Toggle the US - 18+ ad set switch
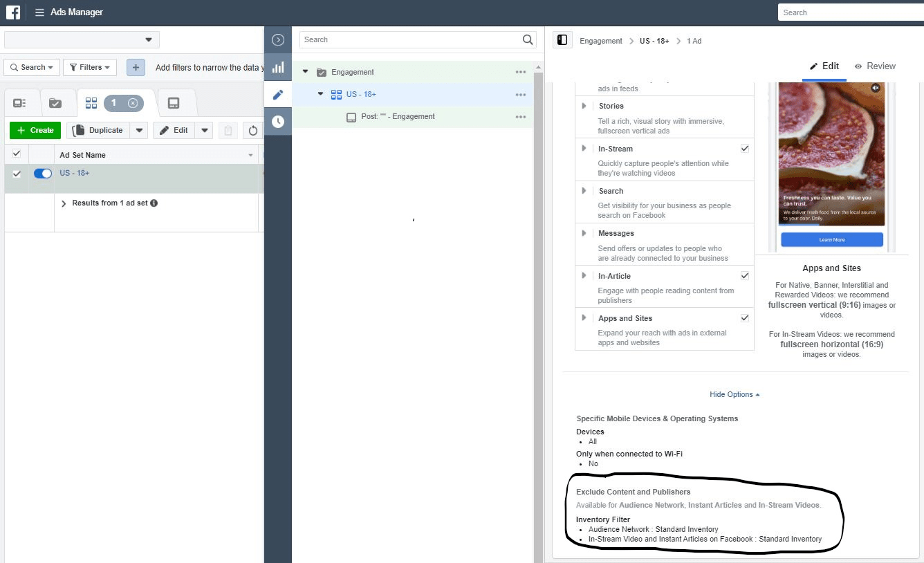This screenshot has height=563, width=924. coord(43,174)
